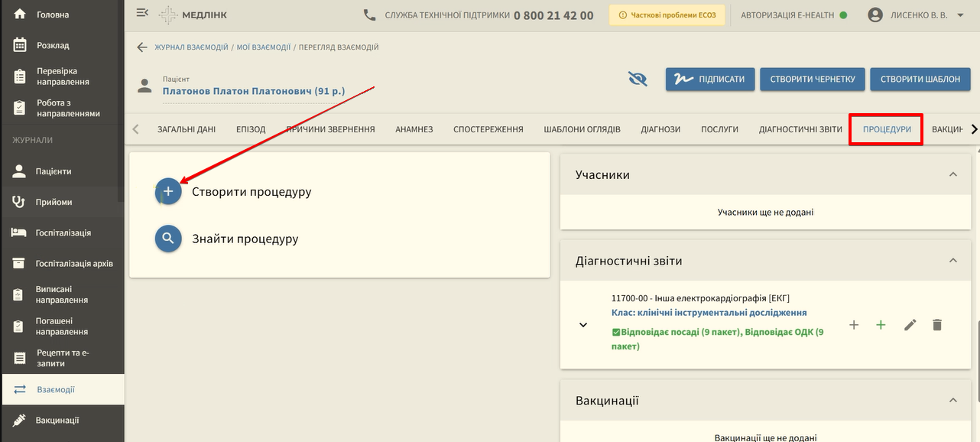
Task: Click the Прийоми stethoscope icon in sidebar
Action: (20, 202)
